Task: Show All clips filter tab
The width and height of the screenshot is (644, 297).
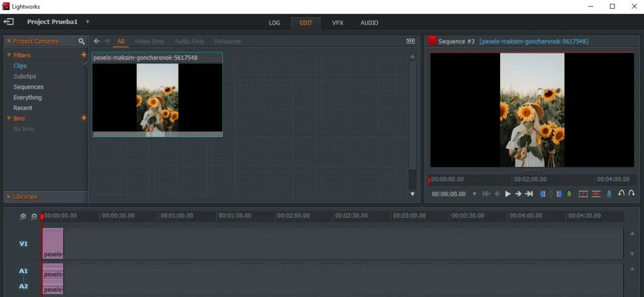Action: click(121, 41)
